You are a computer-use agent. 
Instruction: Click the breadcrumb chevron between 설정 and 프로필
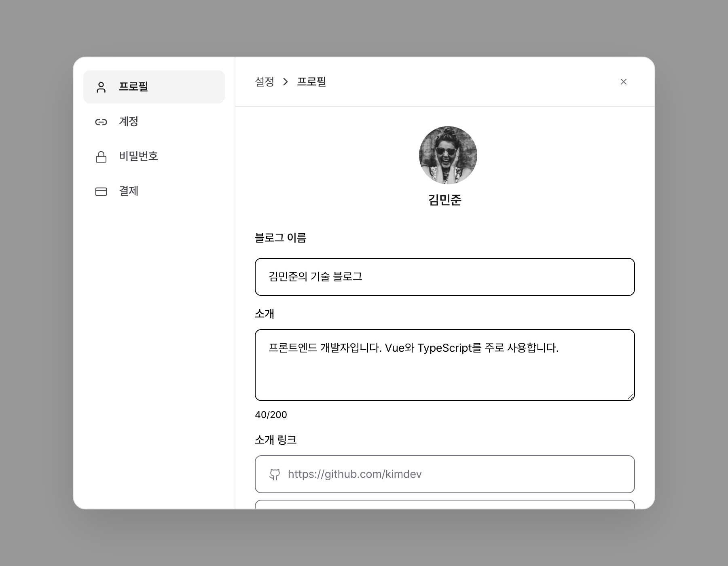click(x=286, y=82)
